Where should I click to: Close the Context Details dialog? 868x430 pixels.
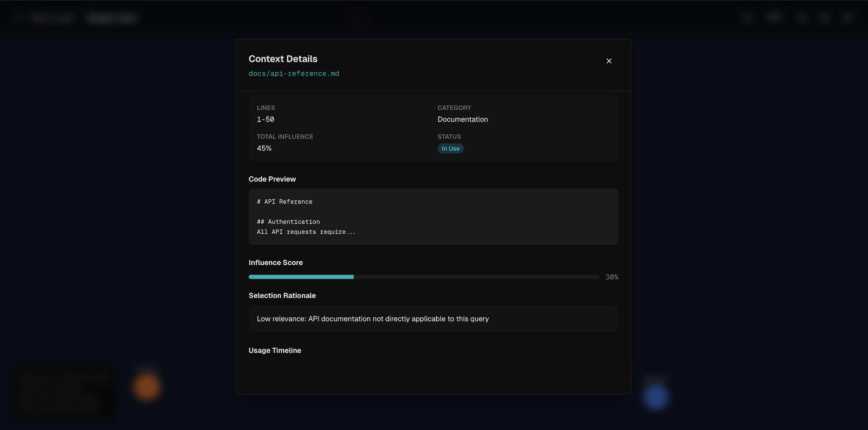click(x=609, y=61)
